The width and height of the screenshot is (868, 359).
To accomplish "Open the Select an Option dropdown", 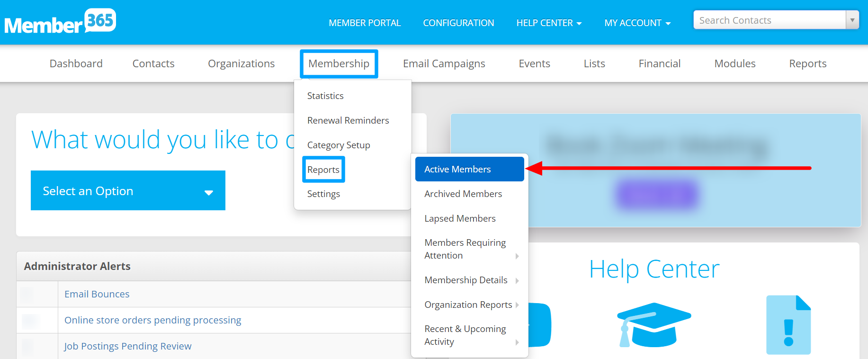I will (128, 190).
